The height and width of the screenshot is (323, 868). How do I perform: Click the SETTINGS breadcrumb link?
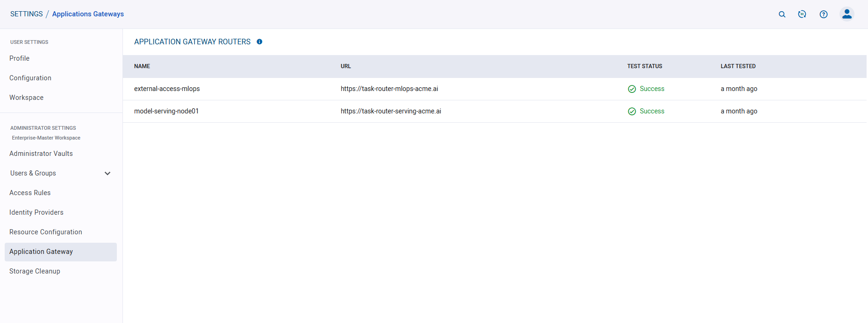[x=27, y=14]
